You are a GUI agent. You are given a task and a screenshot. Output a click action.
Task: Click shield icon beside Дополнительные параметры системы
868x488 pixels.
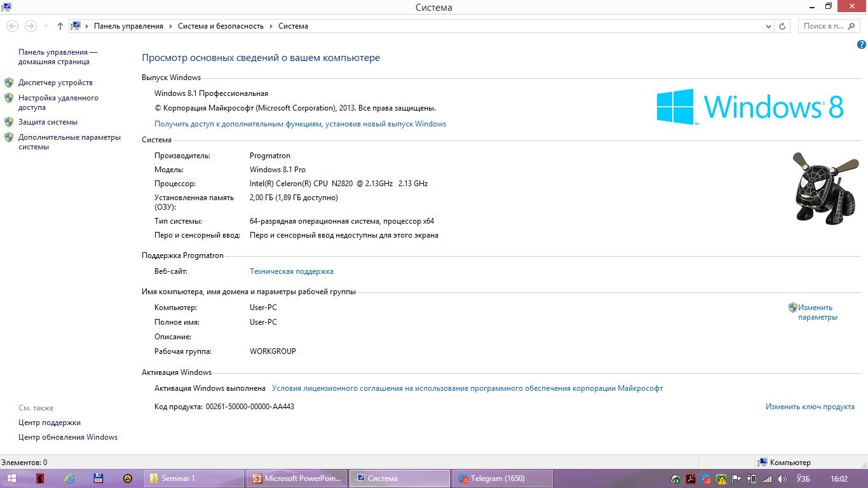point(9,137)
